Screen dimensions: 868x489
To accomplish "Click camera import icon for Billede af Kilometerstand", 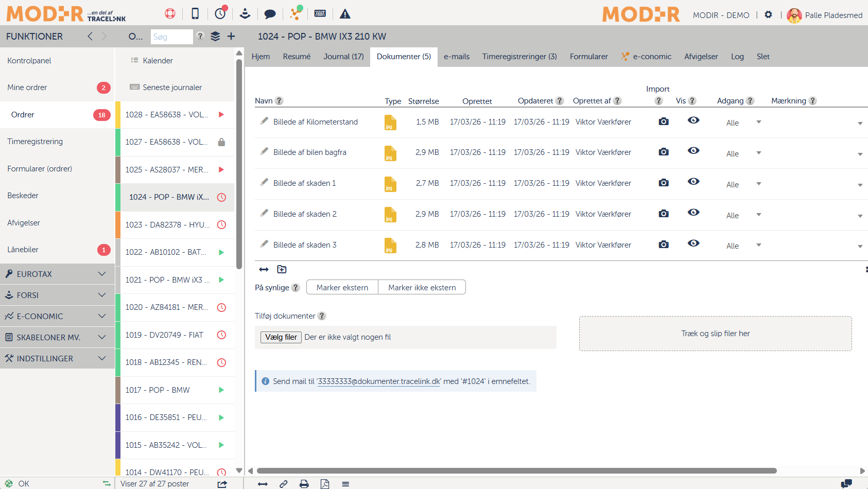I will click(x=664, y=121).
